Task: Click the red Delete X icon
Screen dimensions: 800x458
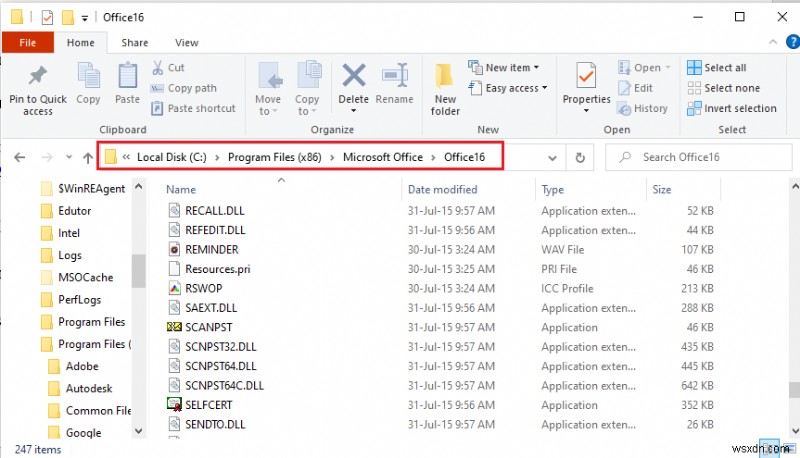Action: click(354, 75)
